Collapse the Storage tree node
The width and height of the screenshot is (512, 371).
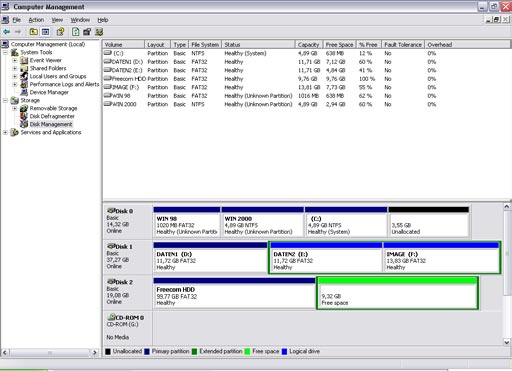click(x=5, y=100)
